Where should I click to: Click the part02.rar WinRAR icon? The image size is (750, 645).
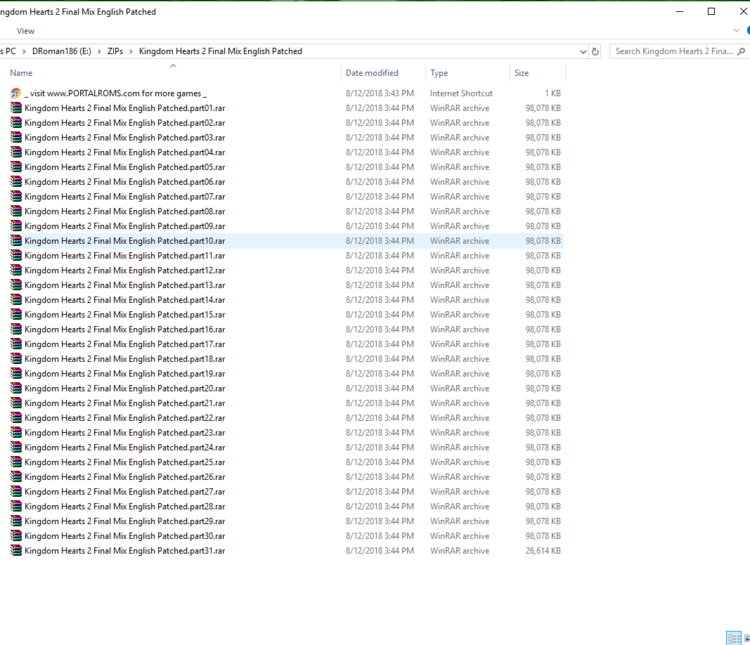(16, 123)
